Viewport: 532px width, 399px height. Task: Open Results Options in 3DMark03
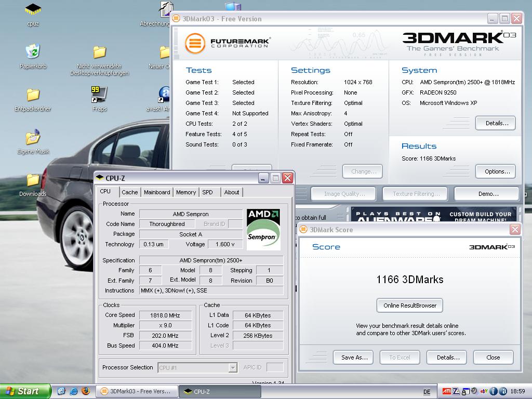coord(495,171)
